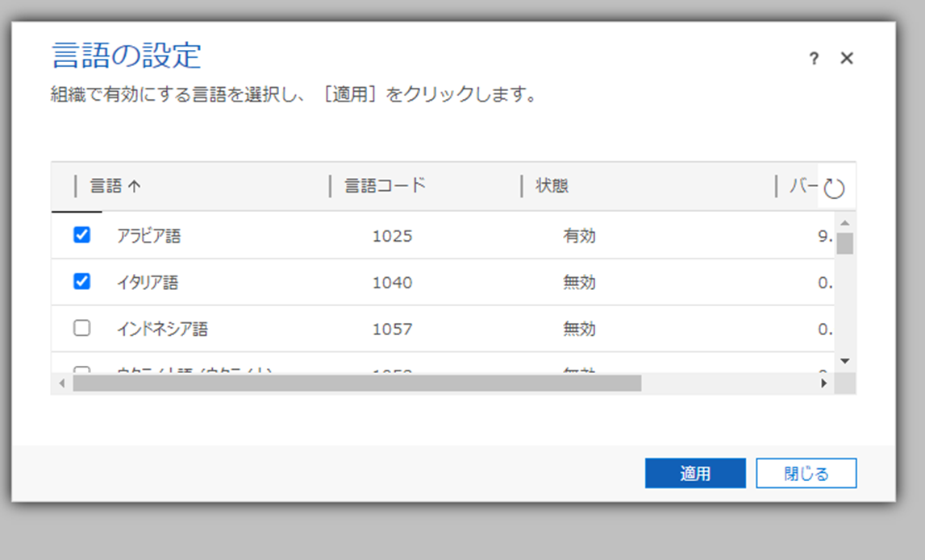Viewport: 925px width, 560px height.
Task: Click the 閉じる button
Action: coord(806,473)
